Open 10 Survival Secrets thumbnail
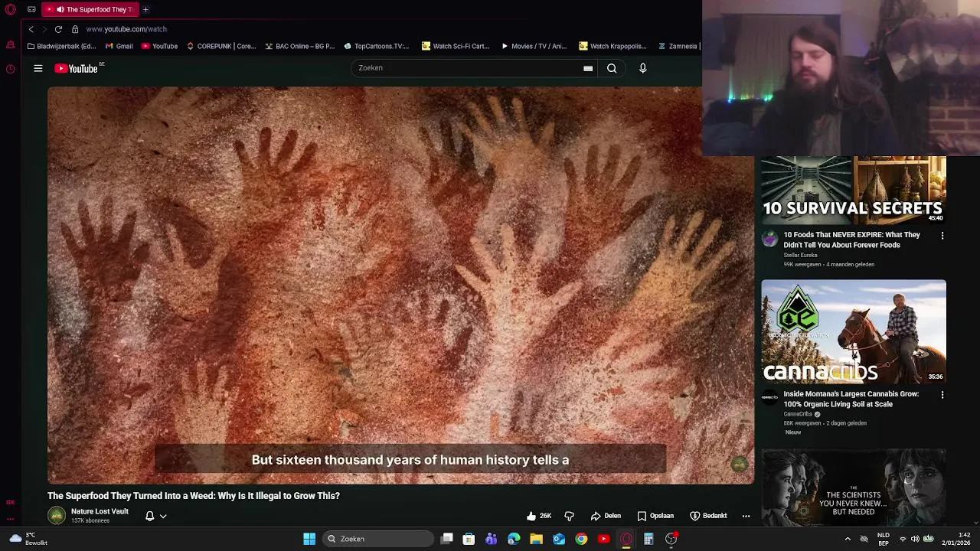The height and width of the screenshot is (551, 980). click(x=854, y=190)
